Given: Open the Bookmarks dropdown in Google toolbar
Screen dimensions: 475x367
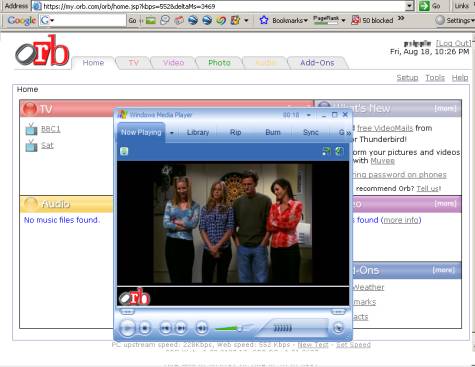Looking at the screenshot, I should [305, 21].
